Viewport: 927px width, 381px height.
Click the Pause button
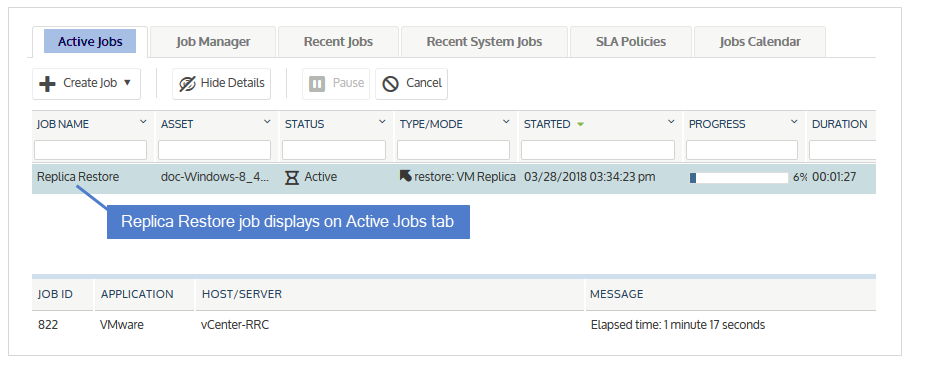click(336, 83)
